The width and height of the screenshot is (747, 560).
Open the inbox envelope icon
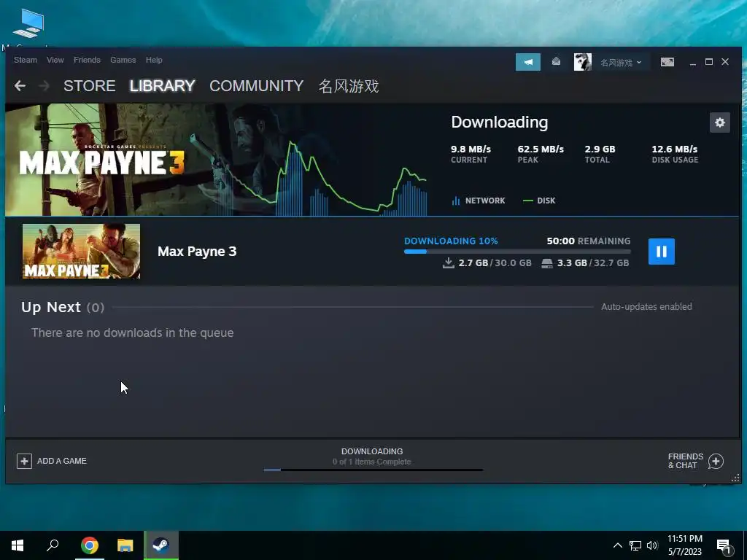point(556,62)
